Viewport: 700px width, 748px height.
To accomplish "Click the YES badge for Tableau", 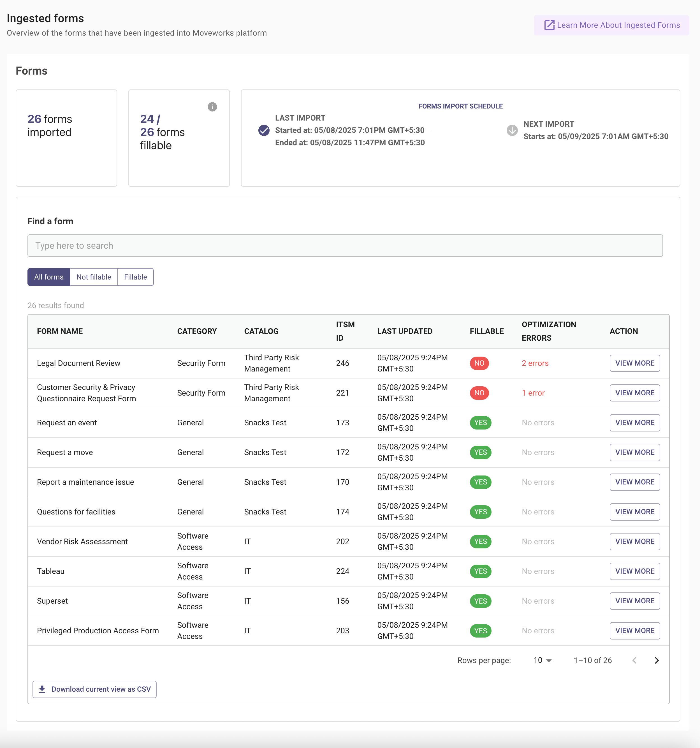I will tap(480, 571).
